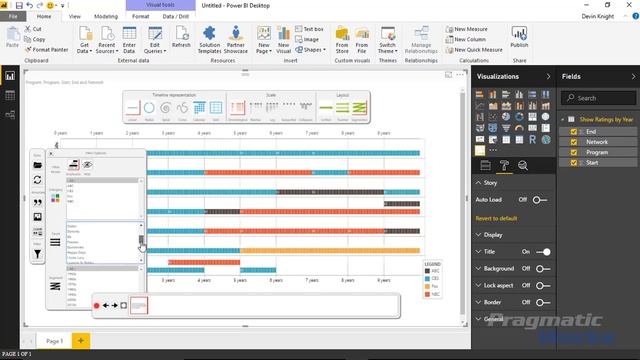This screenshot has width=640, height=360.
Task: Select the Curve timeline representation
Action: [182, 108]
